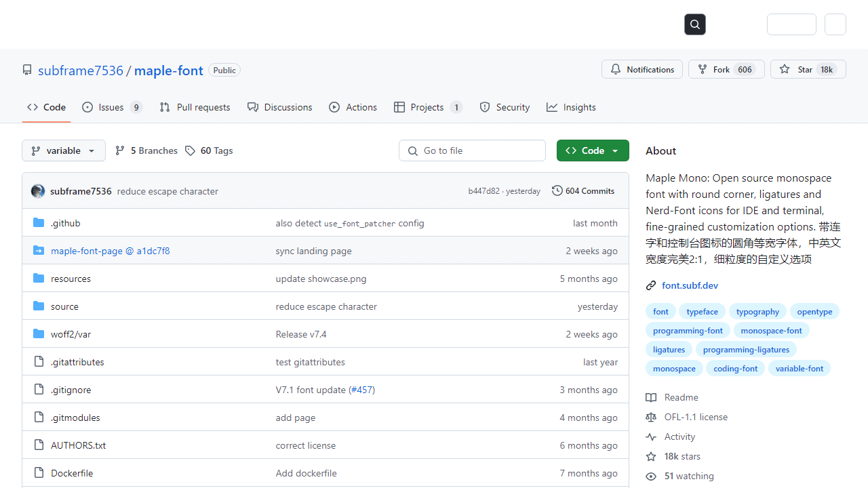Open commit author subframe7536 link

(81, 191)
